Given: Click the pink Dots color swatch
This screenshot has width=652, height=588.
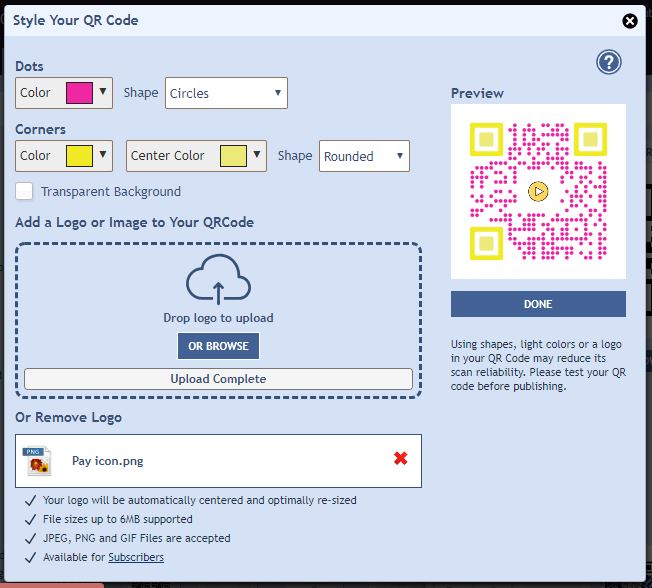Looking at the screenshot, I should coord(79,93).
